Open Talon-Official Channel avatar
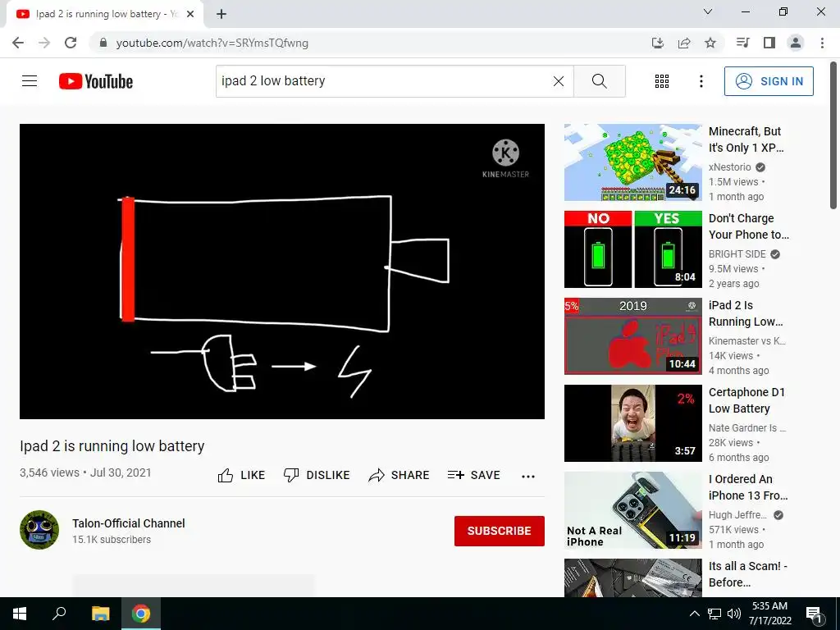Viewport: 840px width, 630px height. (39, 530)
